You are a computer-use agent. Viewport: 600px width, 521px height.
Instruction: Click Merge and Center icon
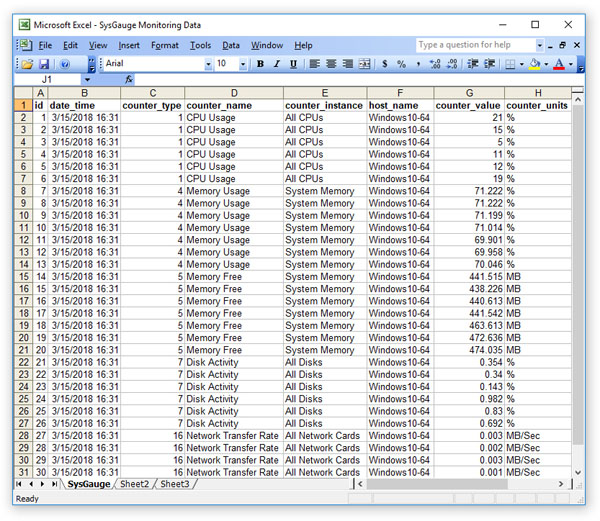(364, 64)
